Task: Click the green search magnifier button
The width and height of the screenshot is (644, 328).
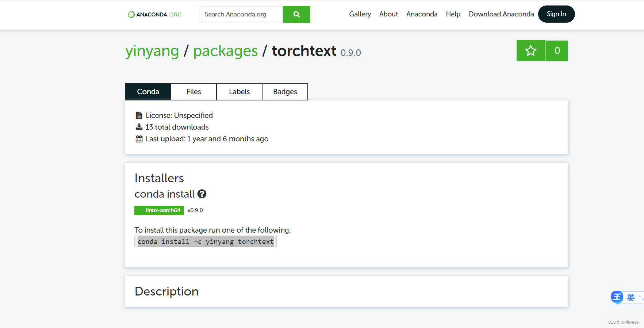Action: (x=296, y=14)
